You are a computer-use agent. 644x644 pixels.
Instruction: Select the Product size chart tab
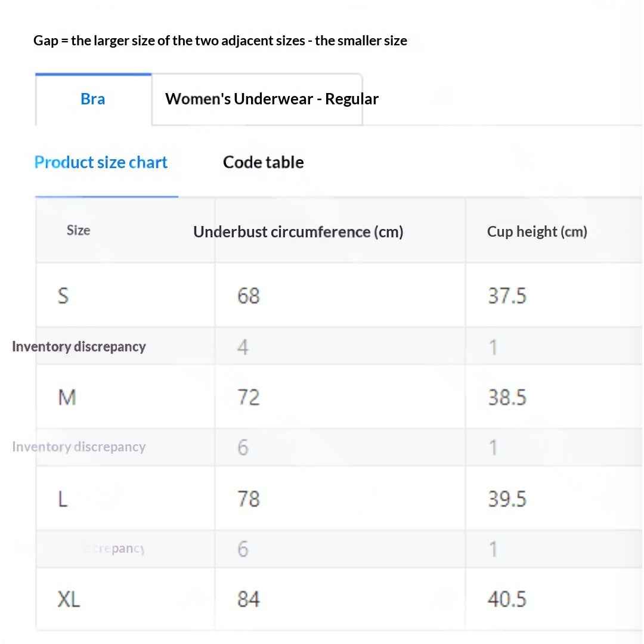pyautogui.click(x=101, y=162)
